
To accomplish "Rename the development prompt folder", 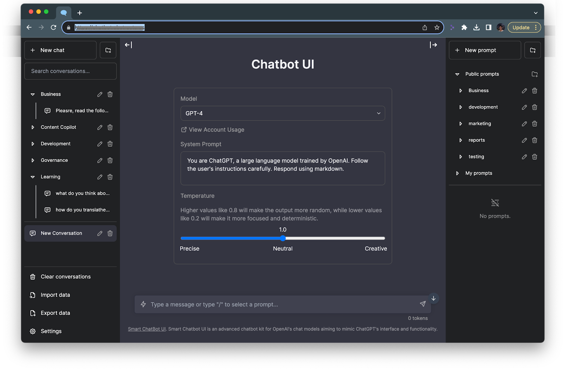I will click(524, 107).
